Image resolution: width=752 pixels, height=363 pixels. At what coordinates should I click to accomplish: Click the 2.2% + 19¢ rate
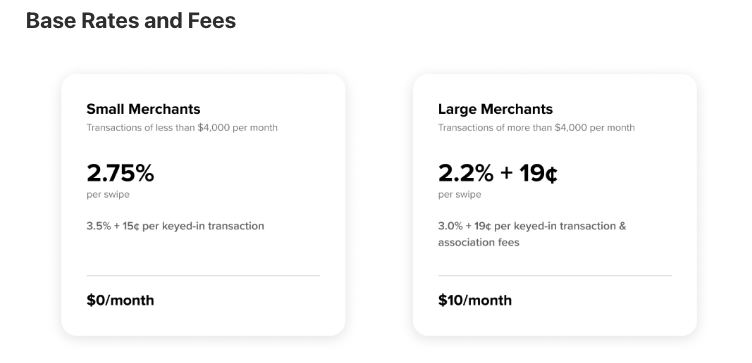[498, 173]
